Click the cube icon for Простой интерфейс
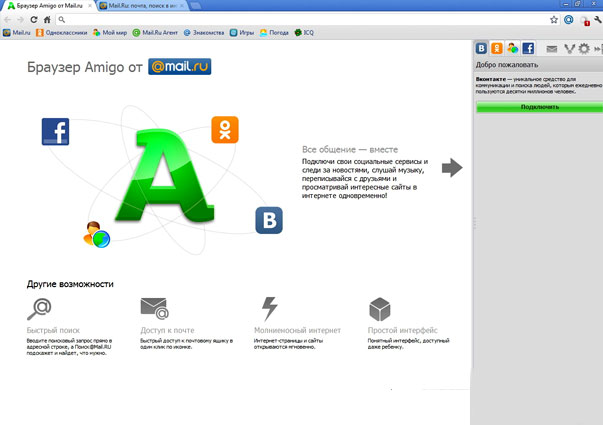The height and width of the screenshot is (425, 603). point(380,309)
